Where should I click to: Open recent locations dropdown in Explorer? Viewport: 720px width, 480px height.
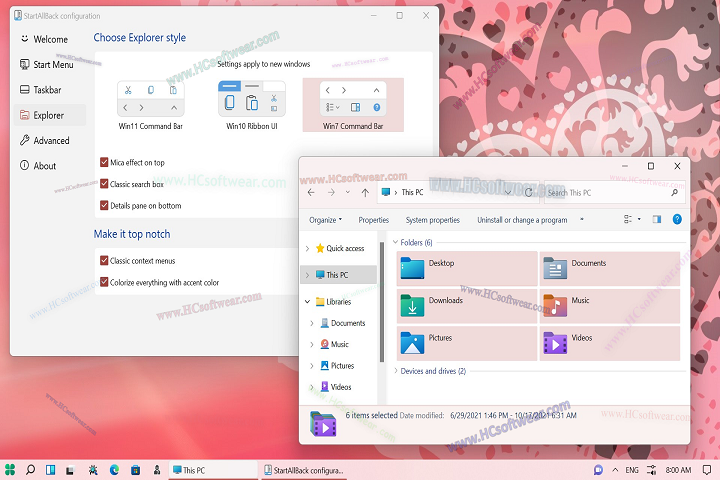pyautogui.click(x=348, y=192)
